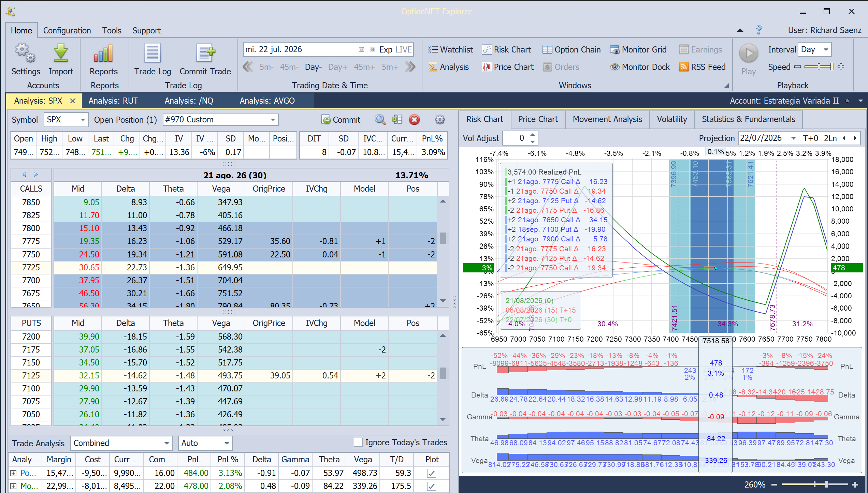This screenshot has width=868, height=493.
Task: Expand the Po... trade analysis row
Action: [13, 473]
